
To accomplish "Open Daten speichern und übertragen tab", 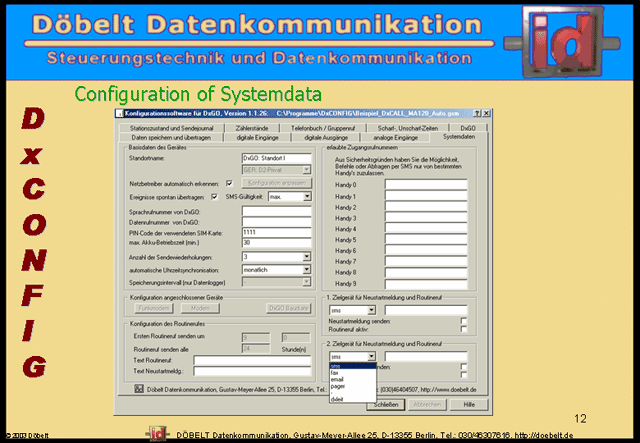I will click(x=171, y=138).
